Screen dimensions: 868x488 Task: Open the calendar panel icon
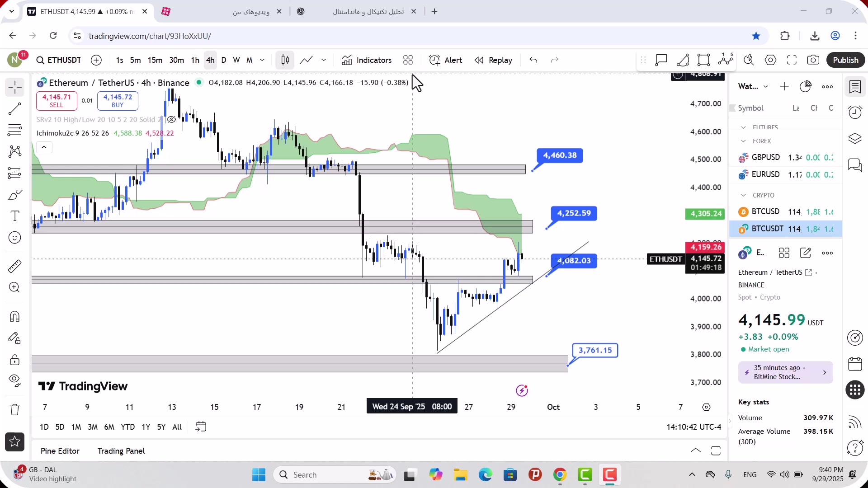(855, 364)
